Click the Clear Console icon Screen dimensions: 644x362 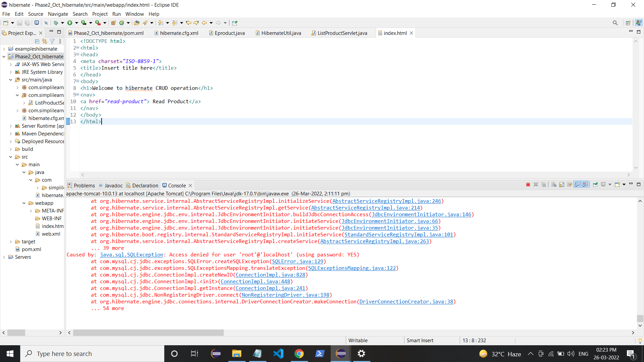click(x=554, y=185)
